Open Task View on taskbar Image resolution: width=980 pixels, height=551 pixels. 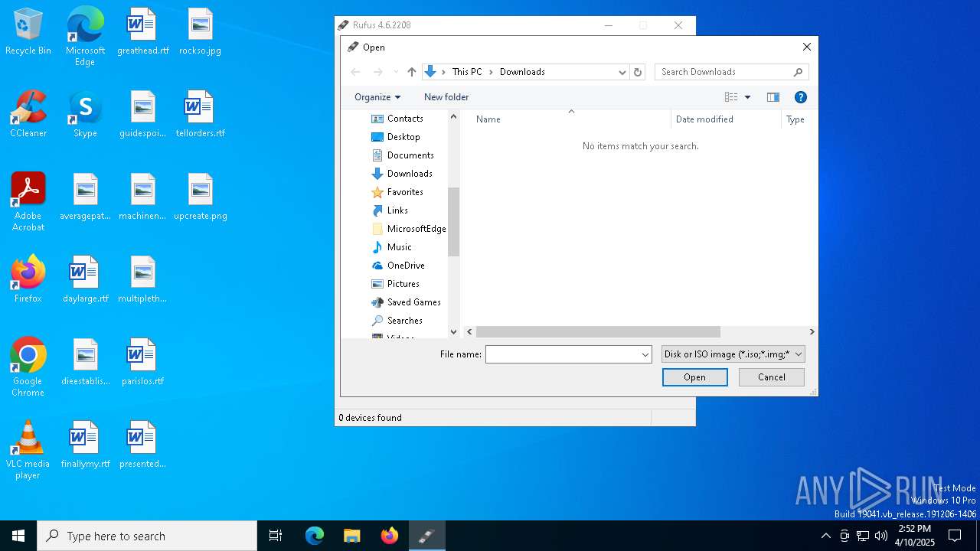pos(276,536)
